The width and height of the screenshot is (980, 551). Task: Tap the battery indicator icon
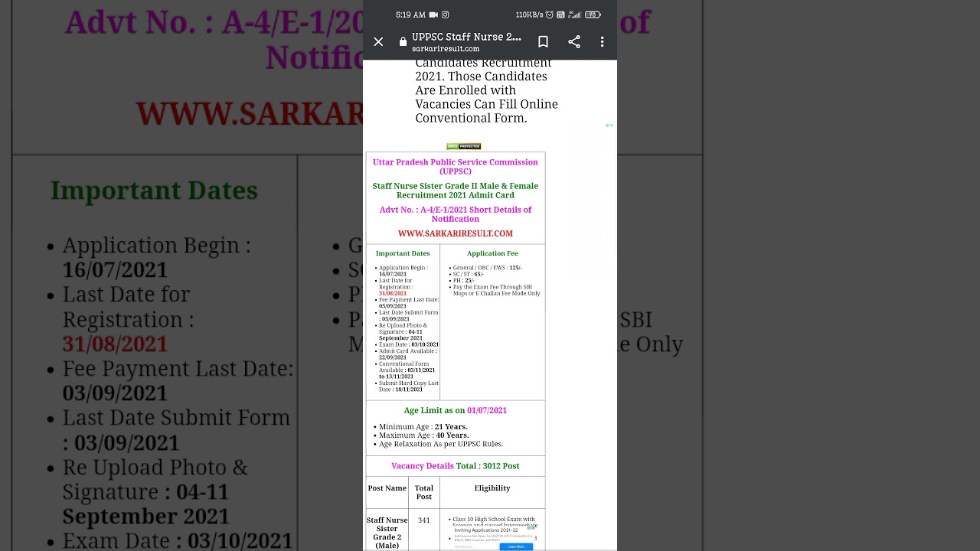click(593, 15)
